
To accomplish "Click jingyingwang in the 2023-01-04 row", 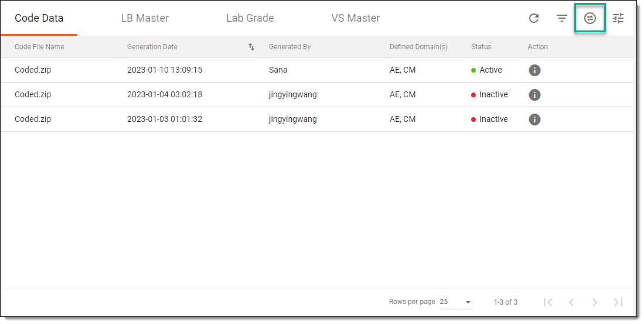I will coord(293,94).
